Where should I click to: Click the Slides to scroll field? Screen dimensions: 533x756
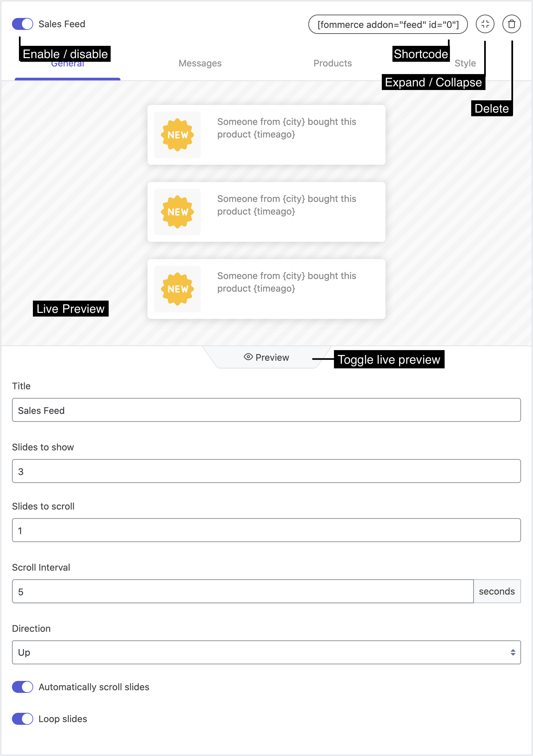click(266, 530)
